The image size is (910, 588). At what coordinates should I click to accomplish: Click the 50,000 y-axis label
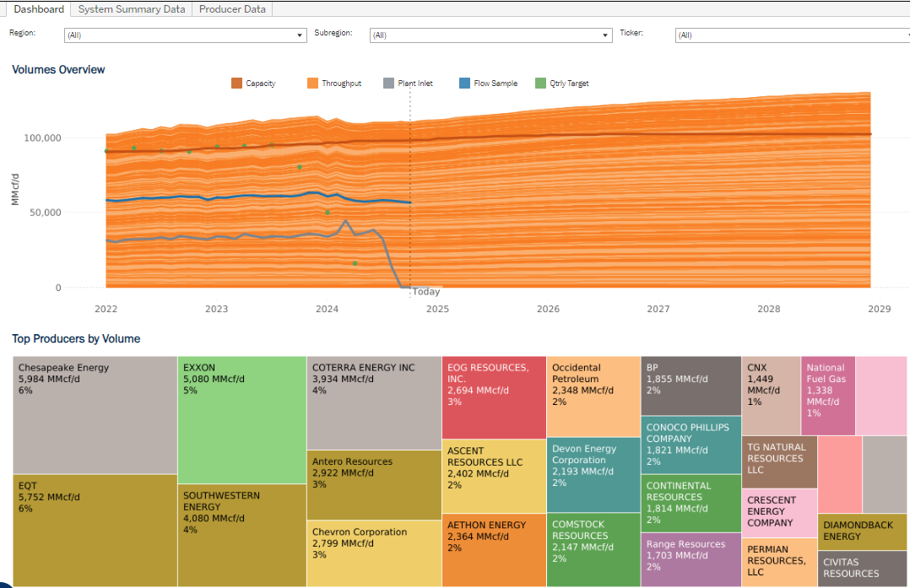[x=46, y=213]
